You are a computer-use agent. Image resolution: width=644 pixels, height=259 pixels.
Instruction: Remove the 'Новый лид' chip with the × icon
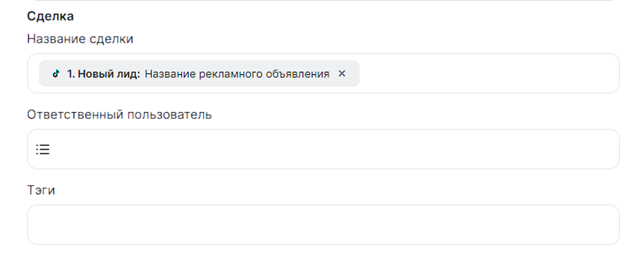click(342, 74)
